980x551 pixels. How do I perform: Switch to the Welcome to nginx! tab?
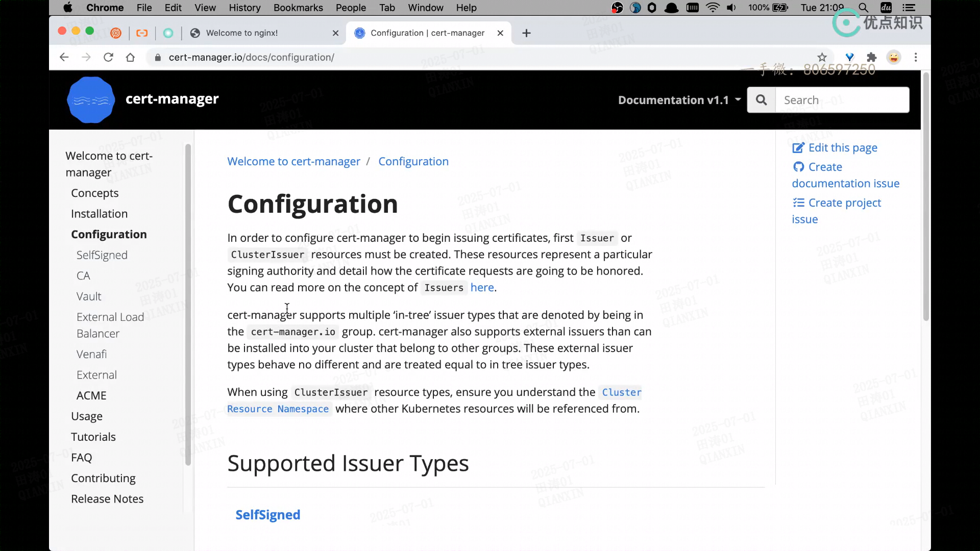(242, 33)
